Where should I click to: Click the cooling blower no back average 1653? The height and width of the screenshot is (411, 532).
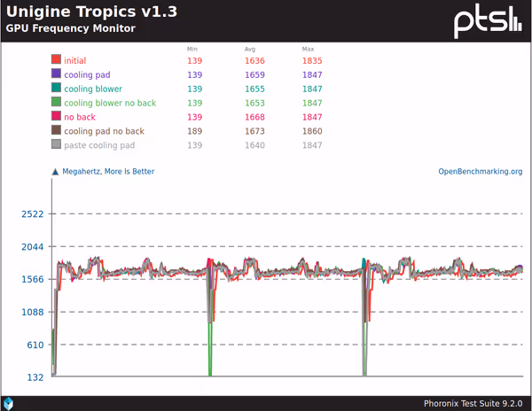tap(254, 103)
